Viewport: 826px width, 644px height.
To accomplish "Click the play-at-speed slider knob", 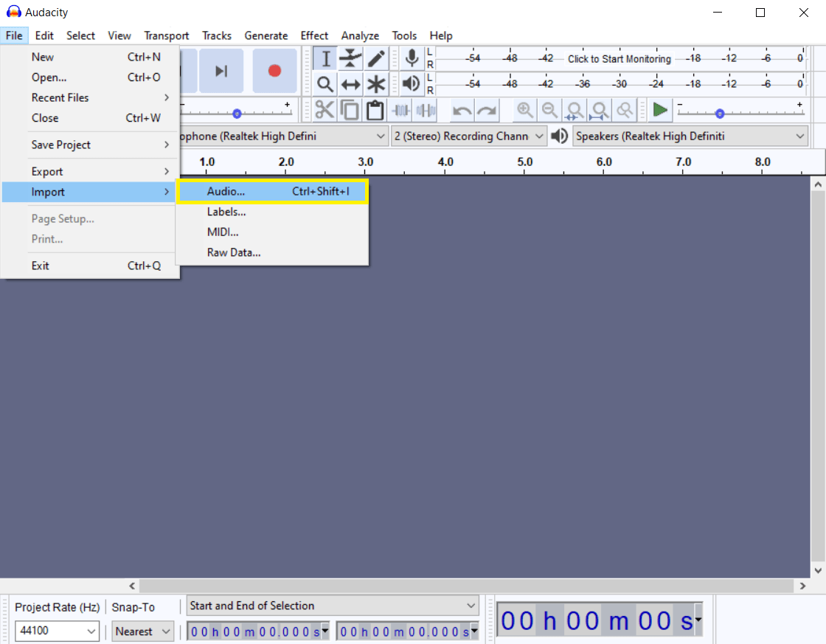I will 720,114.
